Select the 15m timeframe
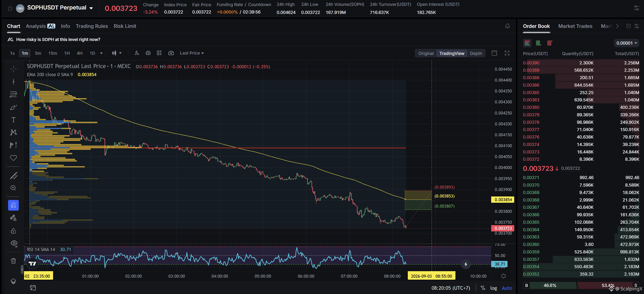Image resolution: width=644 pixels, height=294 pixels. click(x=53, y=53)
